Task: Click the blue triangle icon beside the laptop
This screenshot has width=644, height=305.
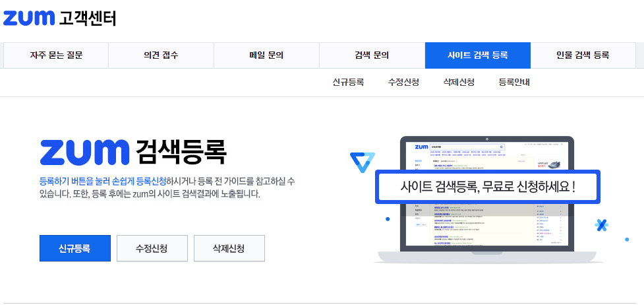Action: pyautogui.click(x=363, y=162)
